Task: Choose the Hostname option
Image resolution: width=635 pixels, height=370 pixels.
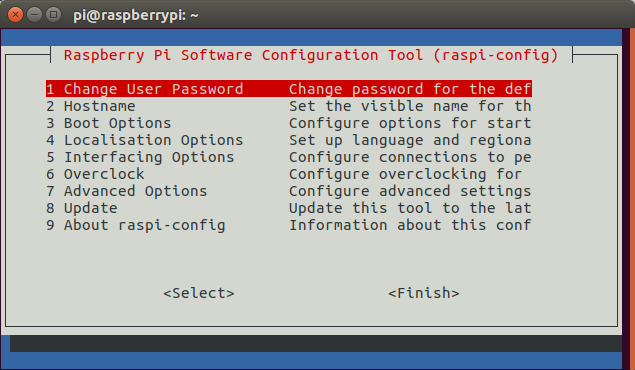Action: pyautogui.click(x=289, y=106)
